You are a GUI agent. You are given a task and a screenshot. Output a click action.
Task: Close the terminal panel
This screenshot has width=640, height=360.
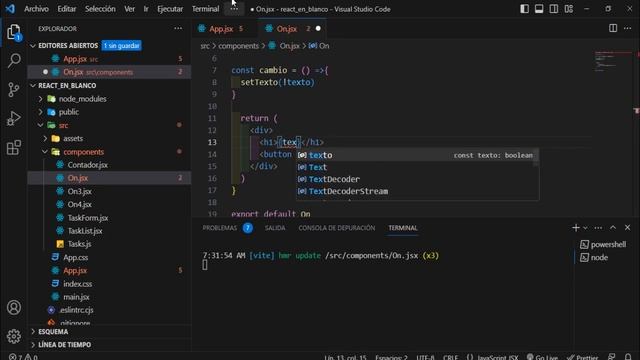point(627,228)
